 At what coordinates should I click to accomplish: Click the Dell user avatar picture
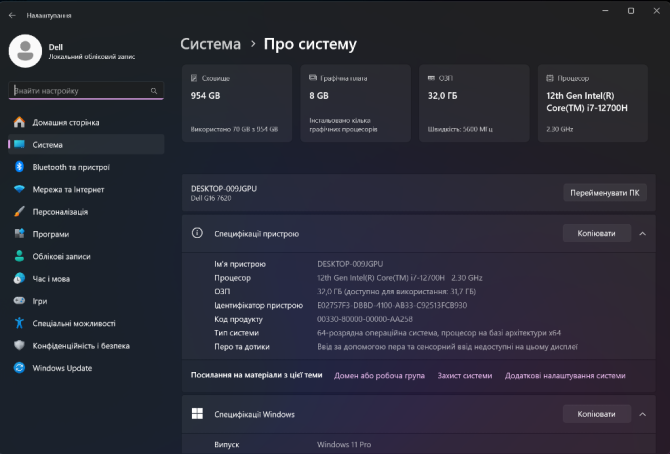click(25, 51)
